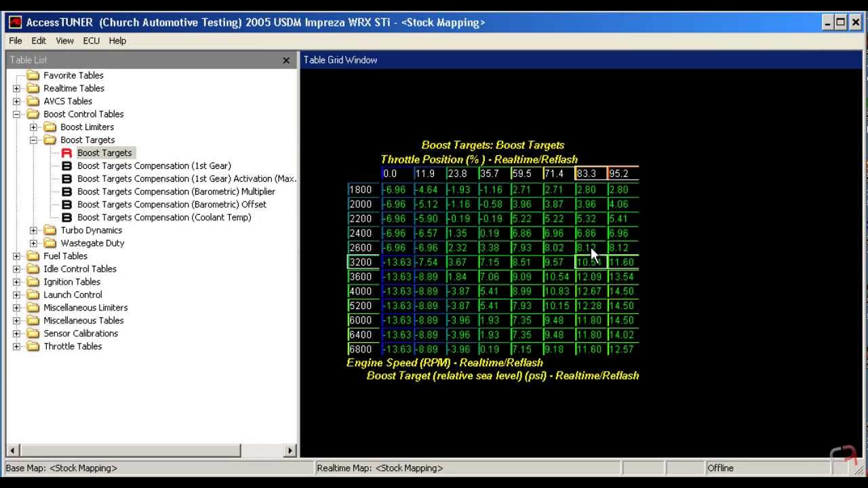This screenshot has height=488, width=868.
Task: Click the Throttle Tables folder icon
Action: [33, 346]
